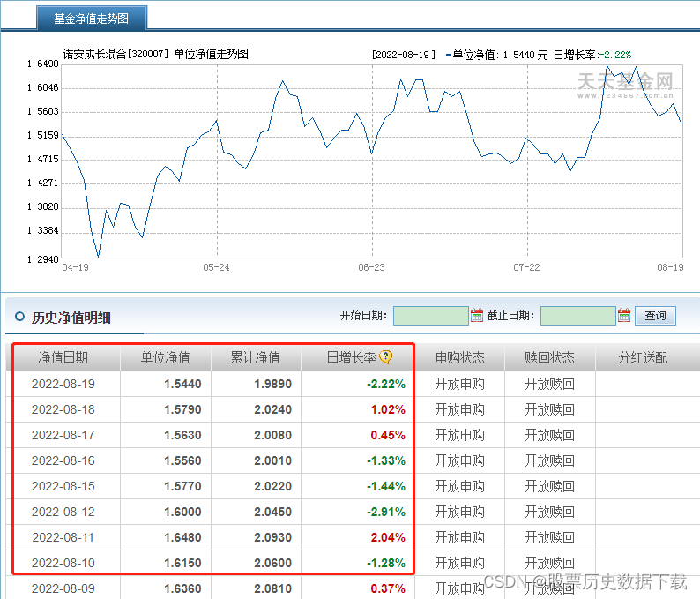
Task: Click the question mark help icon beside 日增长率
Action: [386, 357]
